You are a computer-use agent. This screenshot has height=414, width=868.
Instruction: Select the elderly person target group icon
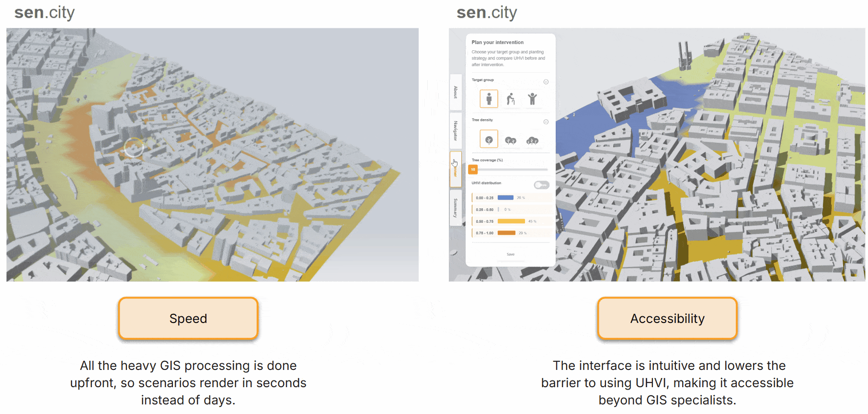pos(511,99)
